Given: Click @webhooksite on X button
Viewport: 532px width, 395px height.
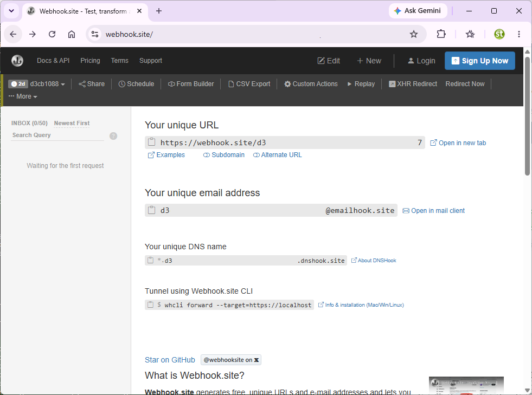Looking at the screenshot, I should (x=231, y=360).
